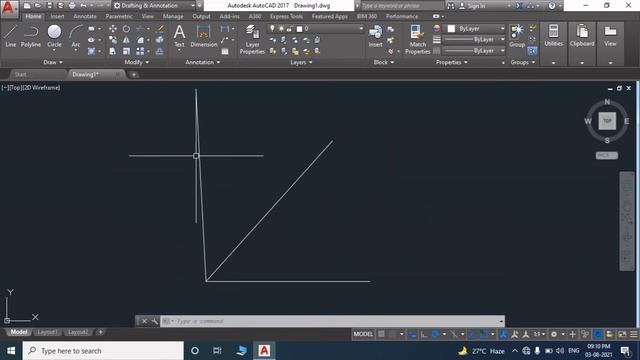Click the Erase tool icon

point(160,29)
